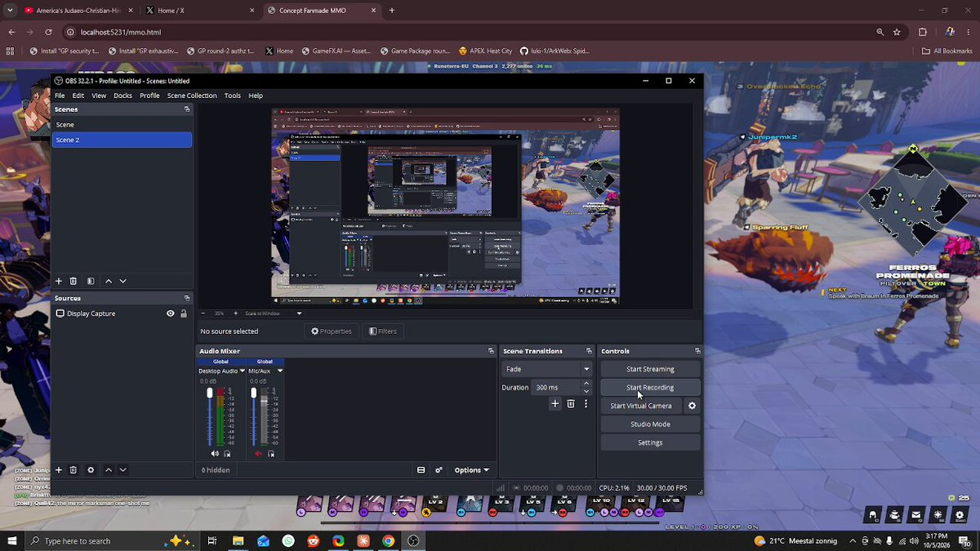Increase Duration with the up stepper arrow
This screenshot has width=980, height=551.
pyautogui.click(x=586, y=384)
